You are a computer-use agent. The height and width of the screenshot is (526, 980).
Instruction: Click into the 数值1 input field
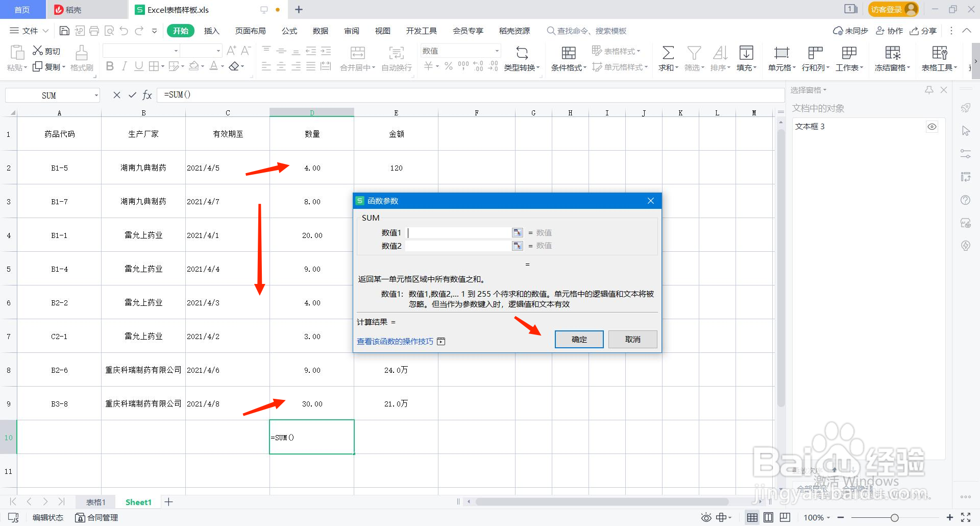point(459,232)
